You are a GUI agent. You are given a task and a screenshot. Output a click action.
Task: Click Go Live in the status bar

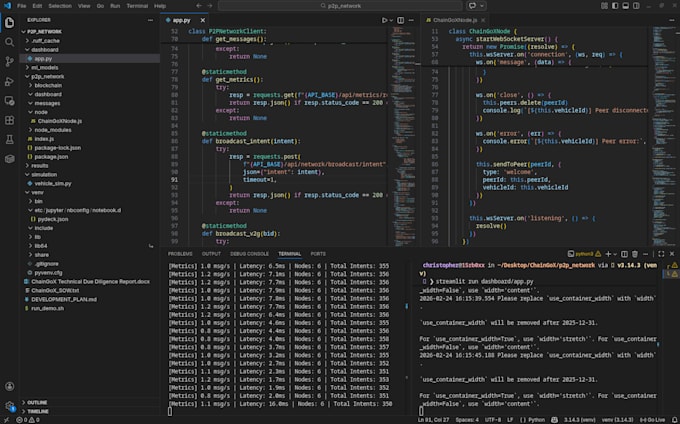pos(651,420)
